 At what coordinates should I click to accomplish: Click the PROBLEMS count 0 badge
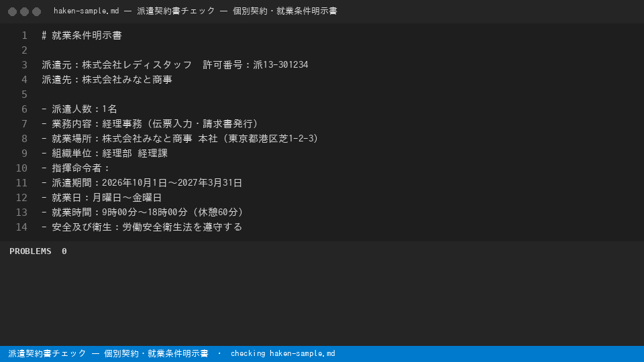coord(64,251)
